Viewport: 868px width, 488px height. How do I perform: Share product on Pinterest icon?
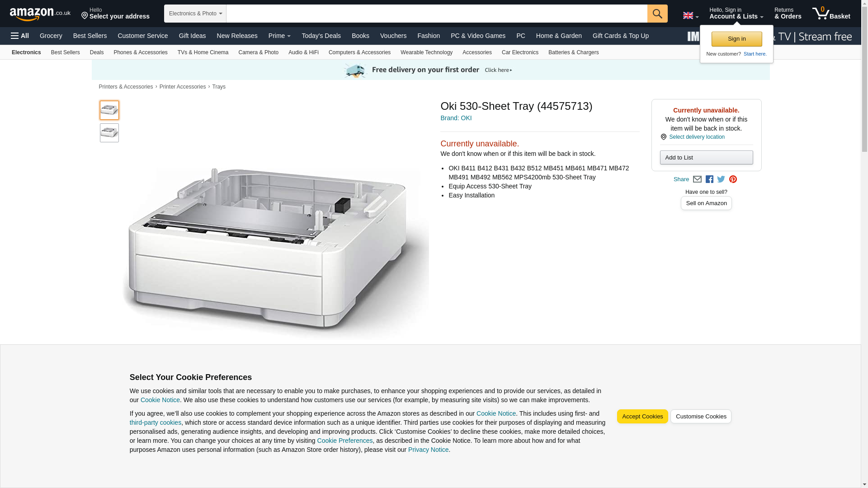point(733,179)
